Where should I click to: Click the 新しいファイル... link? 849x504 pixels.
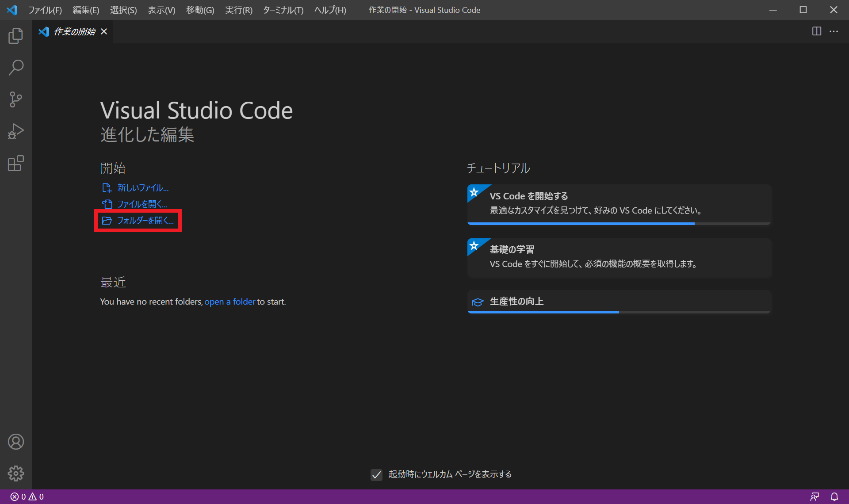coord(142,188)
